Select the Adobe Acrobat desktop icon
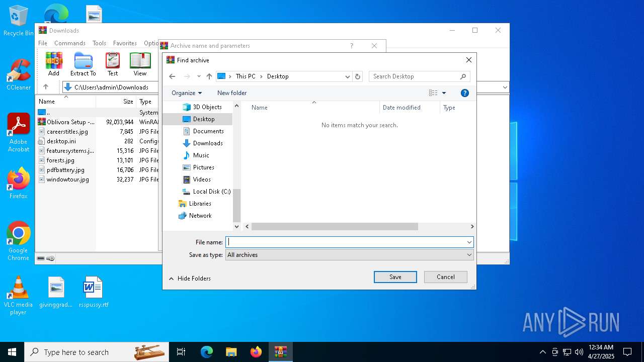The width and height of the screenshot is (644, 362). (19, 133)
